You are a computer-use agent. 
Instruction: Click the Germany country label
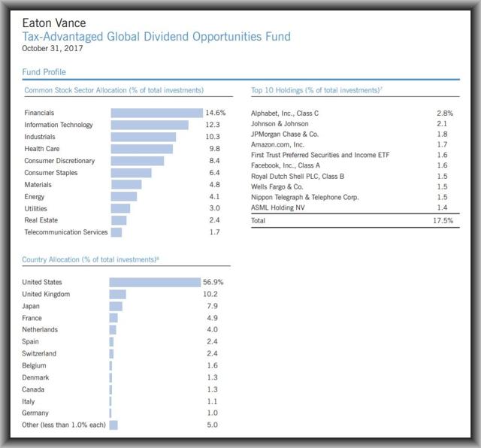[35, 413]
